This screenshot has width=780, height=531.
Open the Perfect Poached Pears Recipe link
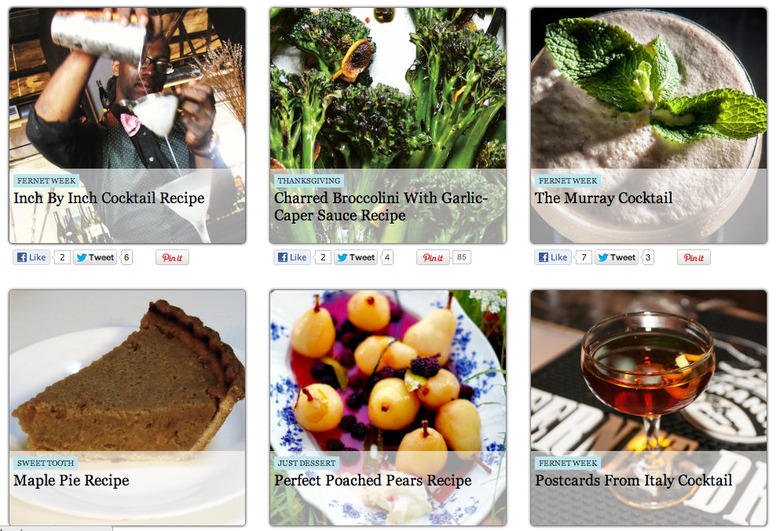(x=373, y=480)
